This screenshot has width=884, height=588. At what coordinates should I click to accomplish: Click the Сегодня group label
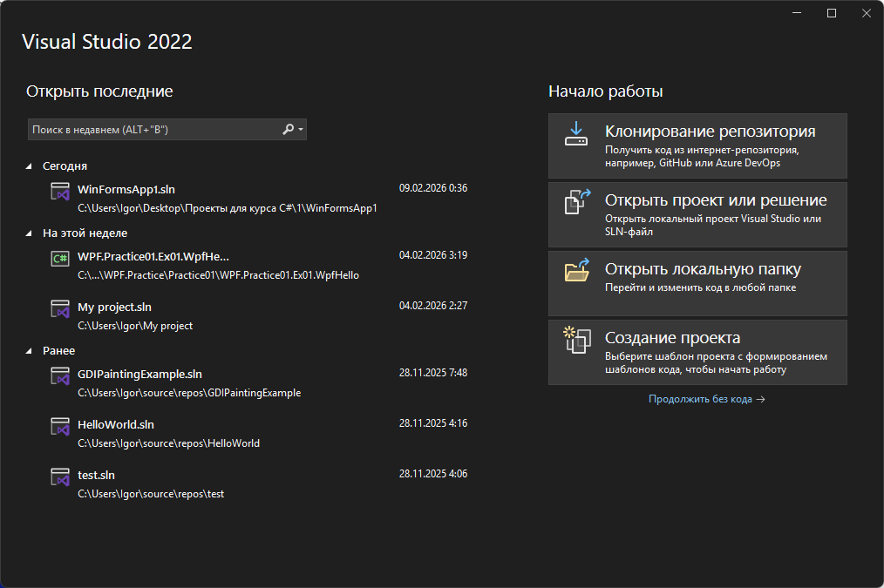click(x=65, y=166)
